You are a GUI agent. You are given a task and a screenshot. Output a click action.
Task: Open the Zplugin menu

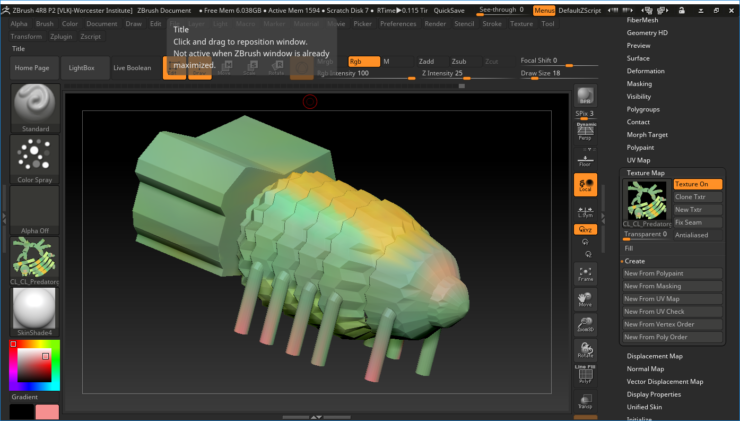coord(61,36)
